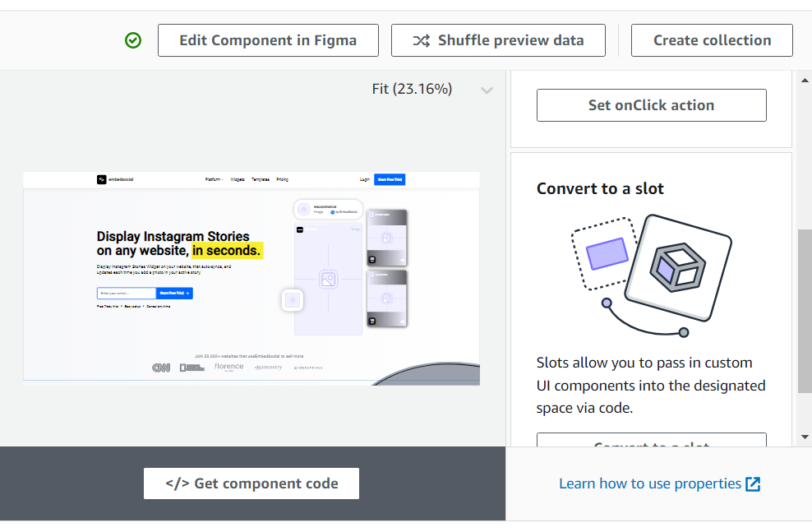Click Edit Component in Figma
This screenshot has height=532, width=812.
pos(268,39)
